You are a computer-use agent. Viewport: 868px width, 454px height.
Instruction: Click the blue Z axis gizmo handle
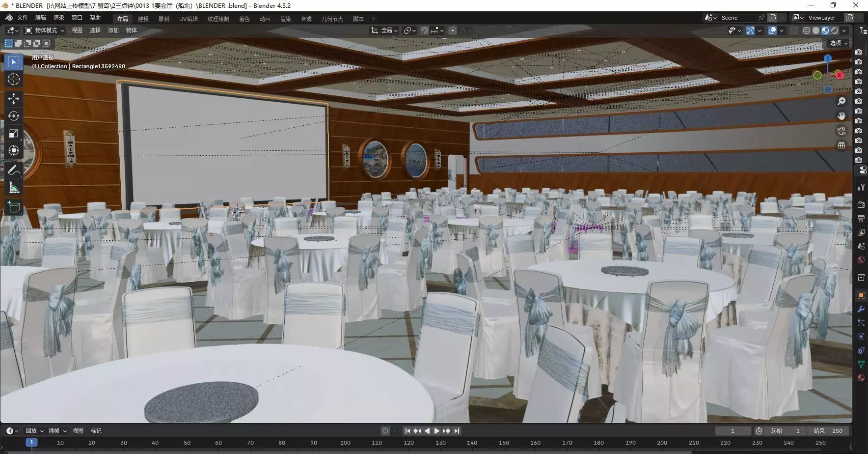click(x=828, y=58)
